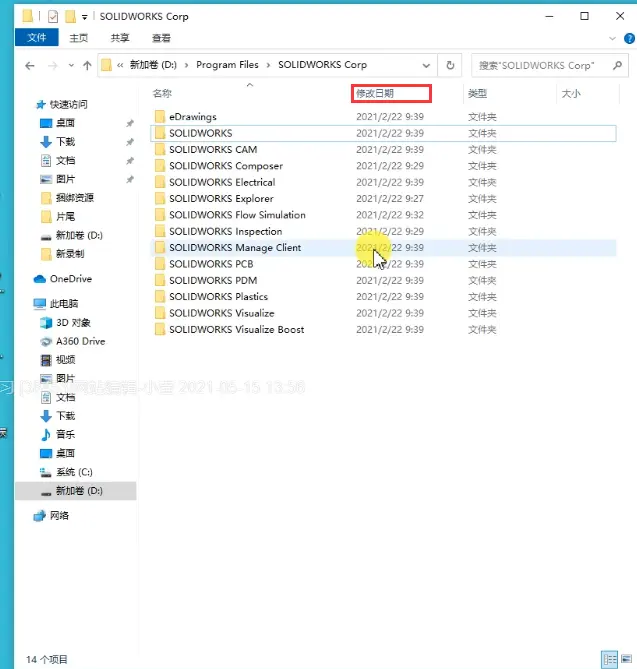637x669 pixels.
Task: Click the Forward navigation arrow
Action: 52,66
